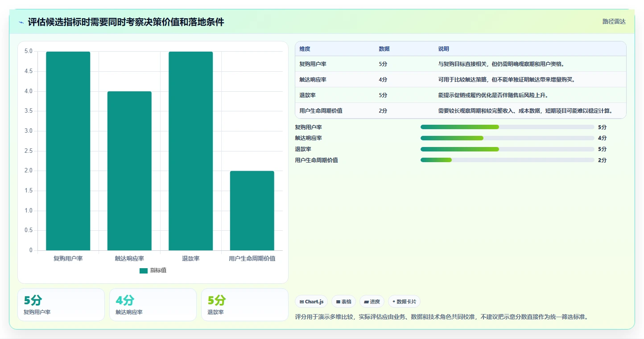
Task: Click the 2.5 y-axis tick label
Action: click(28, 151)
